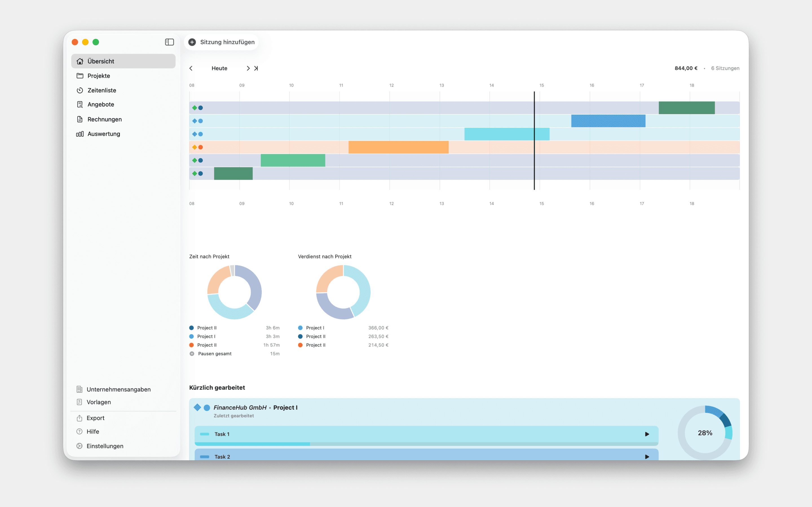Open Einstellungen with the gear icon
The image size is (812, 507).
coord(79,446)
